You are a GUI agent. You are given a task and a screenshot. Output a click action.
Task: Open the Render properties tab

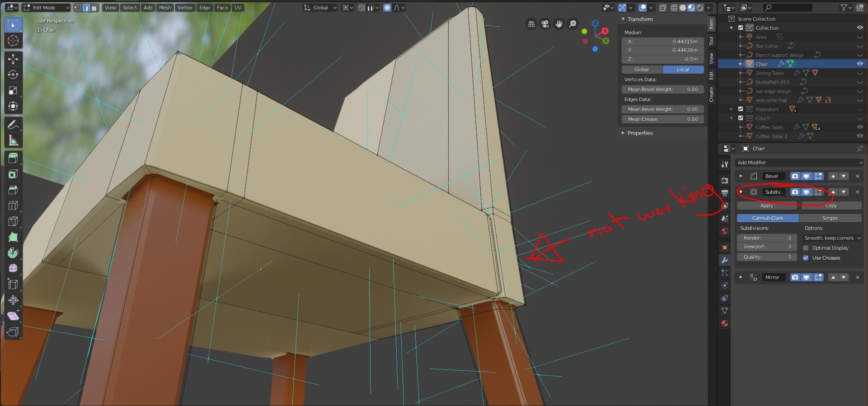pyautogui.click(x=725, y=180)
